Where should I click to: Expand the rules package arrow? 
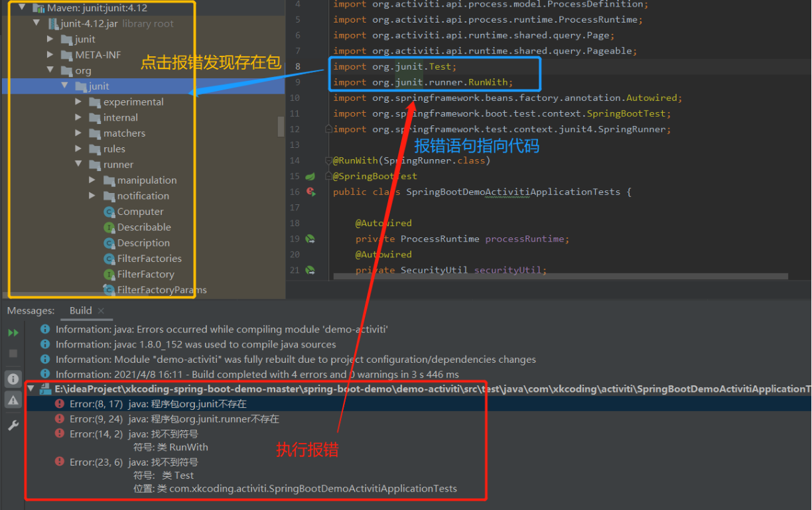click(x=78, y=149)
